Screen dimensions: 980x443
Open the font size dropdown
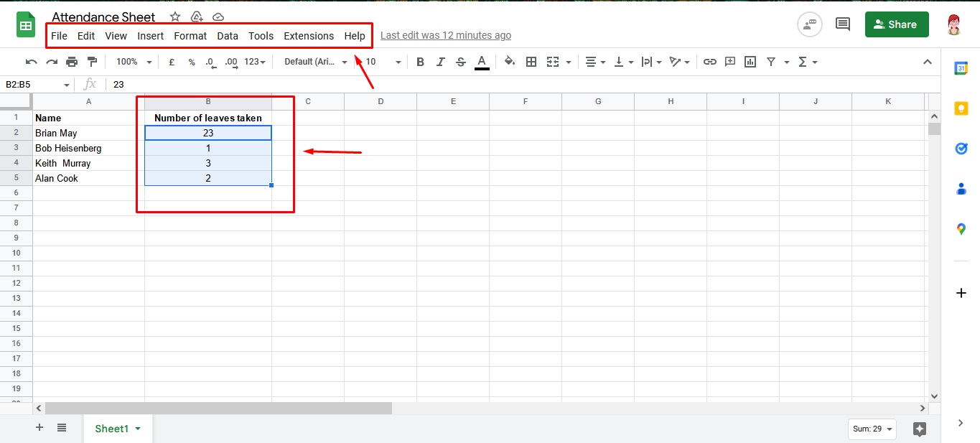pos(381,62)
